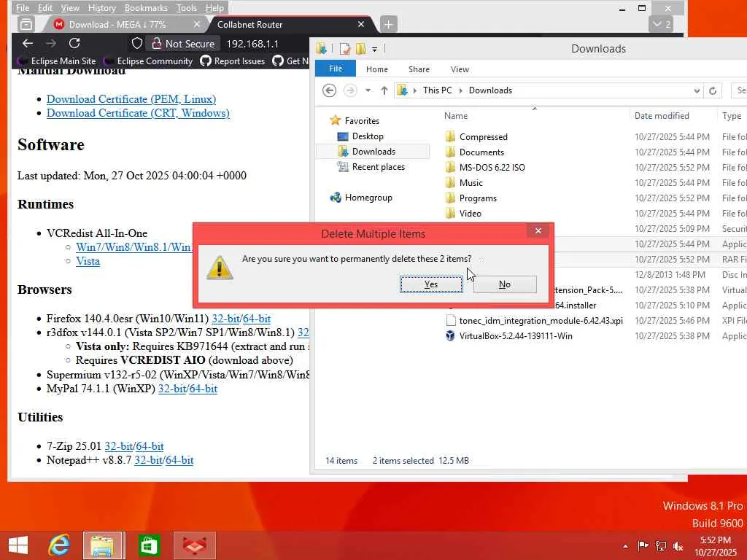Click the Not Secure lock indicator

click(183, 44)
